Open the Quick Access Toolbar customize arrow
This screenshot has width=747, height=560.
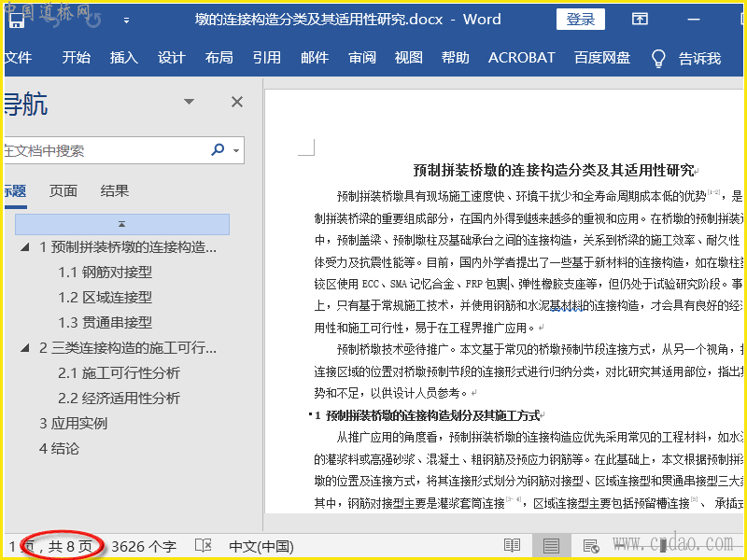(126, 21)
